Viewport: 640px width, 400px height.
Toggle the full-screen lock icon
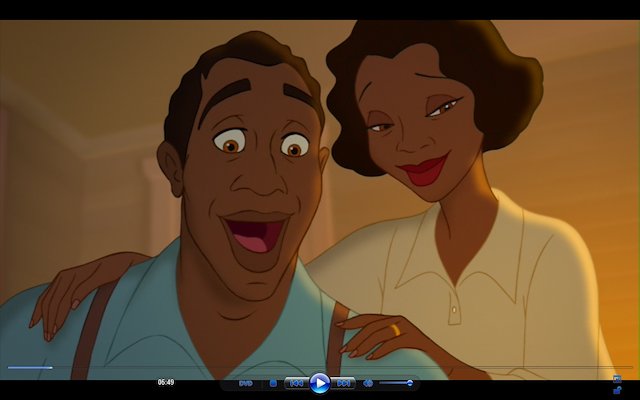tap(617, 391)
